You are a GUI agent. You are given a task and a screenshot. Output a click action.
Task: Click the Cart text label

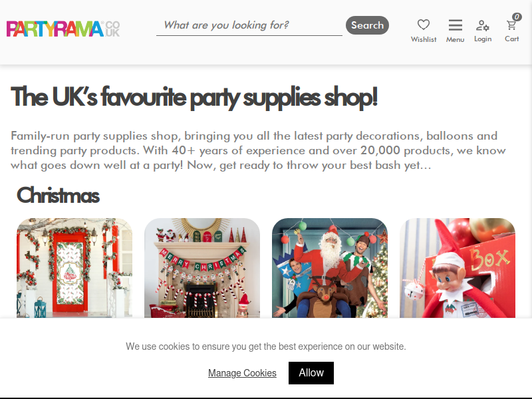511,39
